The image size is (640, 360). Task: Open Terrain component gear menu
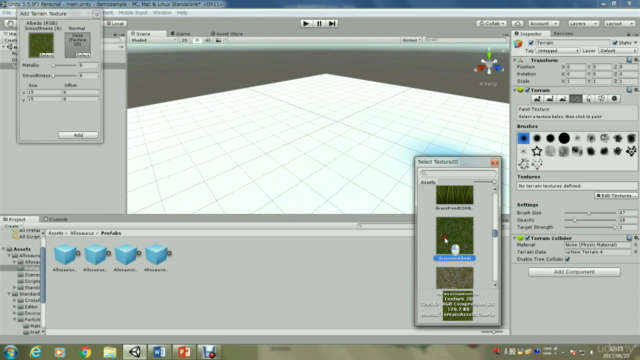636,90
